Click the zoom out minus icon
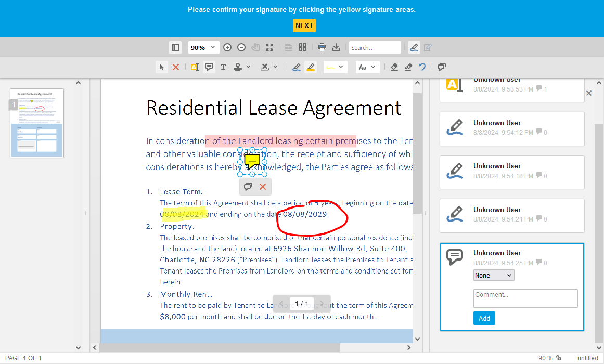The height and width of the screenshot is (364, 604). [x=241, y=47]
